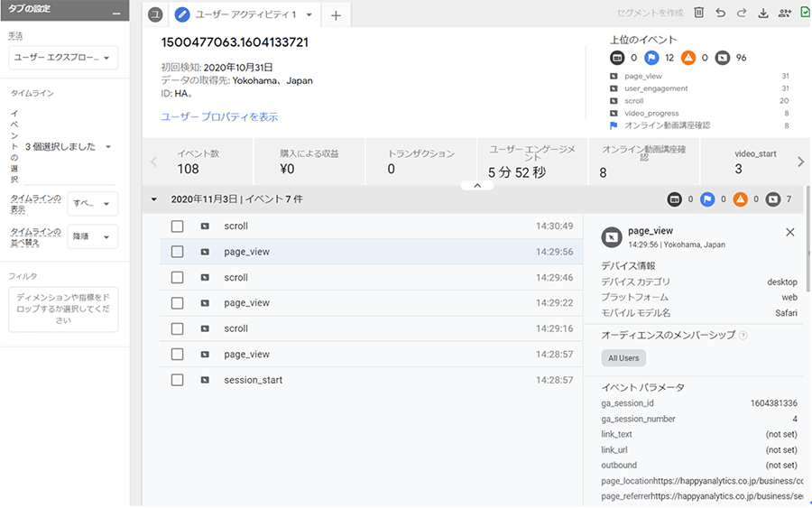Open ユーザー アクティビティ 1 tab menu

[309, 15]
